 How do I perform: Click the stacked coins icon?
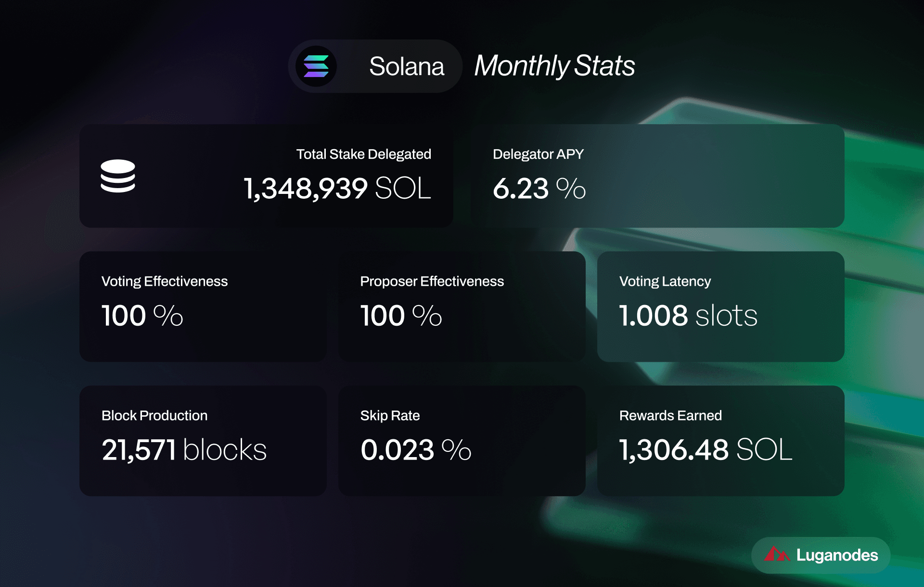[x=118, y=176]
